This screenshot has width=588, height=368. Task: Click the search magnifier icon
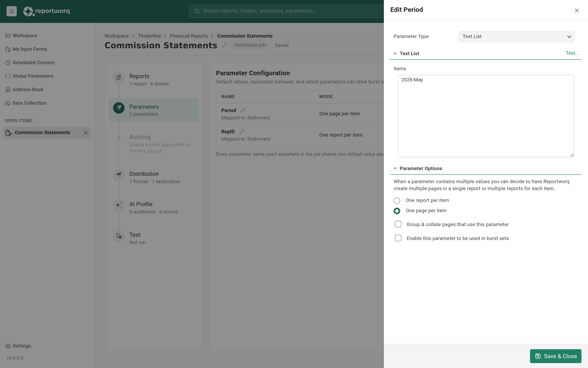197,11
